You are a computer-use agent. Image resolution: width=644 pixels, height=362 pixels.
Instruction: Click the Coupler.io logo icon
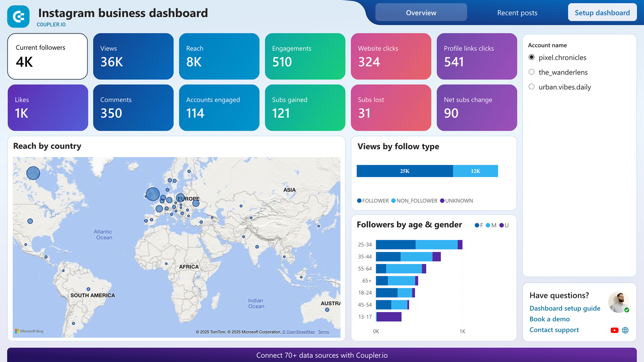(x=18, y=17)
